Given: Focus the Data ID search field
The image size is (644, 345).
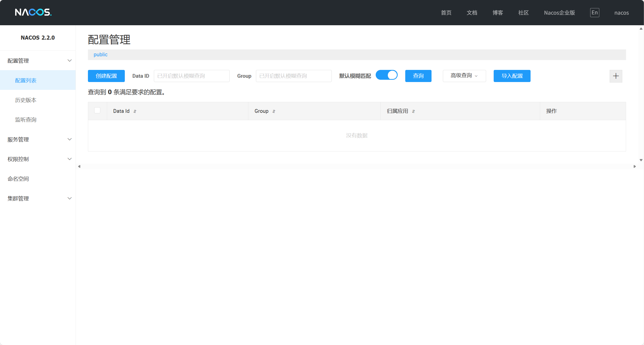Looking at the screenshot, I should (192, 76).
